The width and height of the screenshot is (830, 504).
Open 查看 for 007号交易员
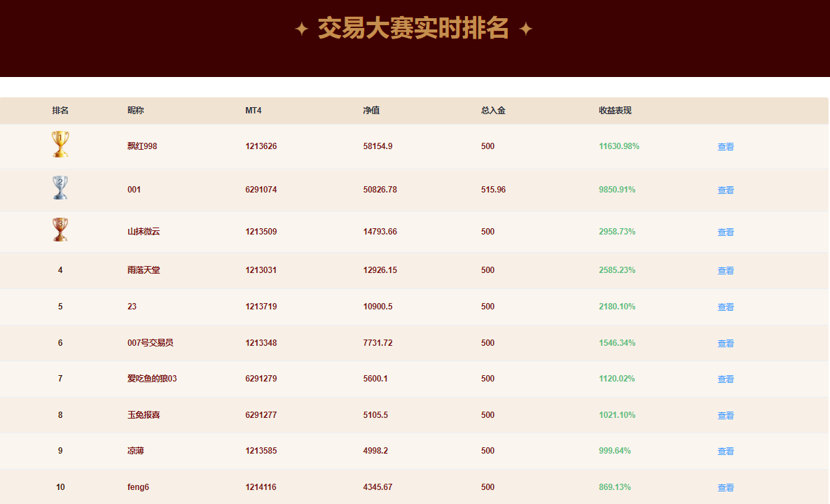pyautogui.click(x=725, y=343)
